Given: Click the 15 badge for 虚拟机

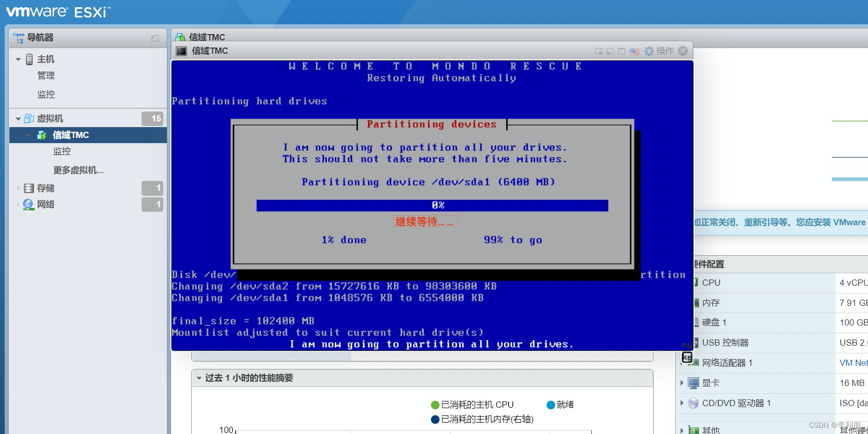Looking at the screenshot, I should click(x=152, y=119).
